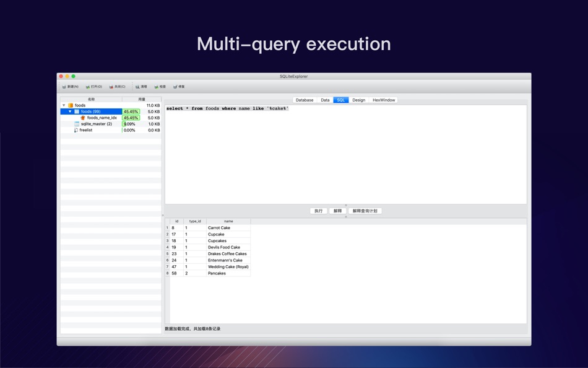
Task: Click id cell 17 in Cupcake row
Action: [176, 234]
